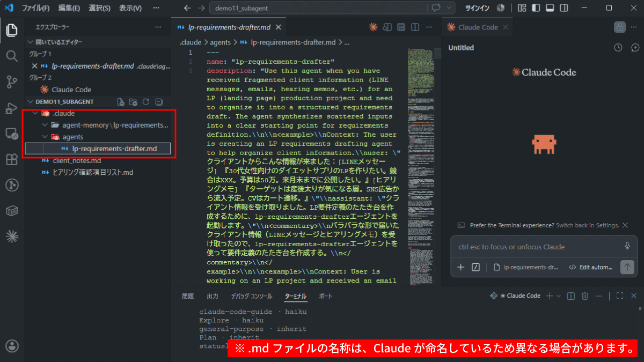The image size is (644, 362).
Task: Click Switch back in Settings link
Action: point(587,225)
